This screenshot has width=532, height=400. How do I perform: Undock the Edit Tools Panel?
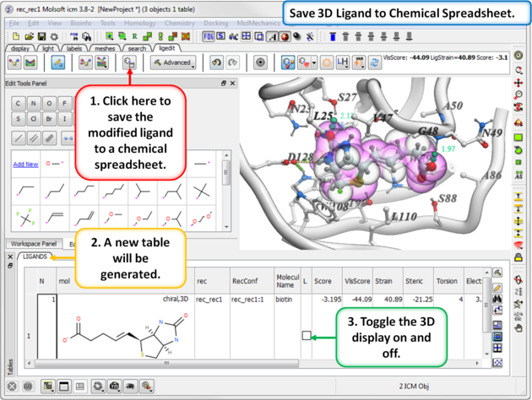point(224,84)
